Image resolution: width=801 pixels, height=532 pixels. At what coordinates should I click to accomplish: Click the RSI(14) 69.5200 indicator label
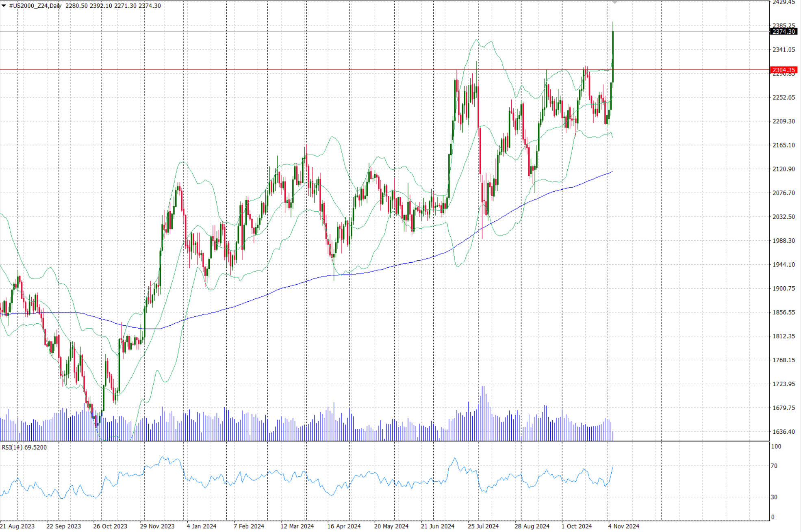(24, 447)
